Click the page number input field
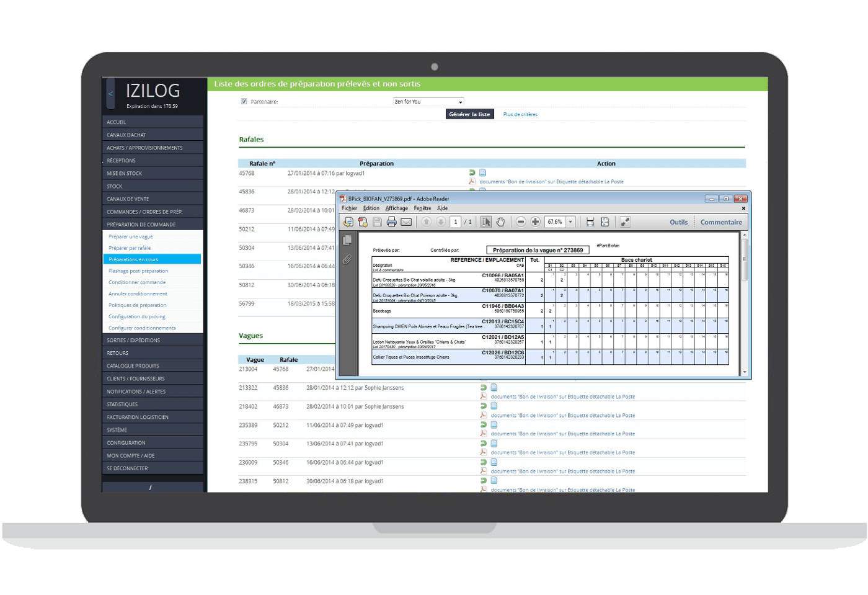Image resolution: width=868 pixels, height=595 pixels. (456, 222)
